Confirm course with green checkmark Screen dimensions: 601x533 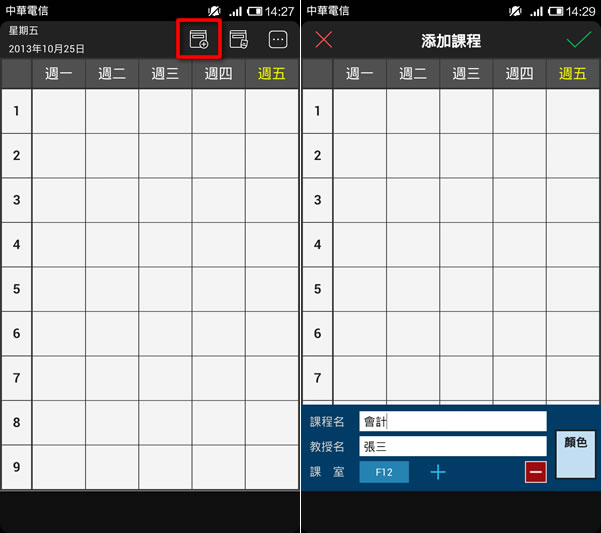point(578,39)
